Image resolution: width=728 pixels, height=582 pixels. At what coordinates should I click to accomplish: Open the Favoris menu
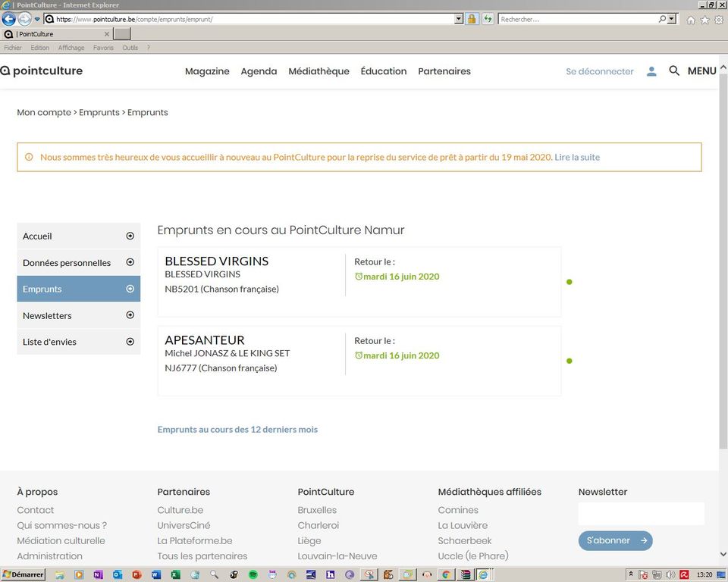click(103, 48)
